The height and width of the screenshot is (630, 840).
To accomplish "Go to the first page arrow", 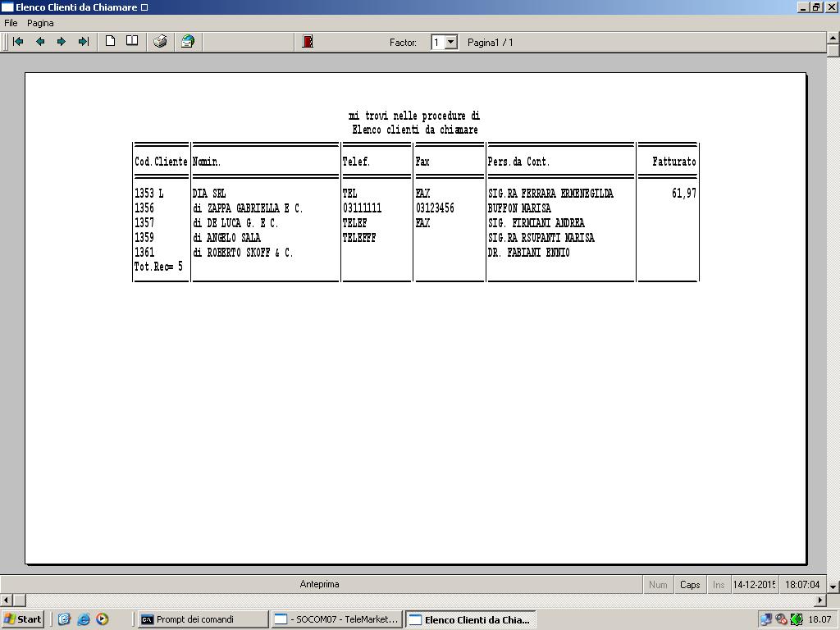I will point(18,42).
